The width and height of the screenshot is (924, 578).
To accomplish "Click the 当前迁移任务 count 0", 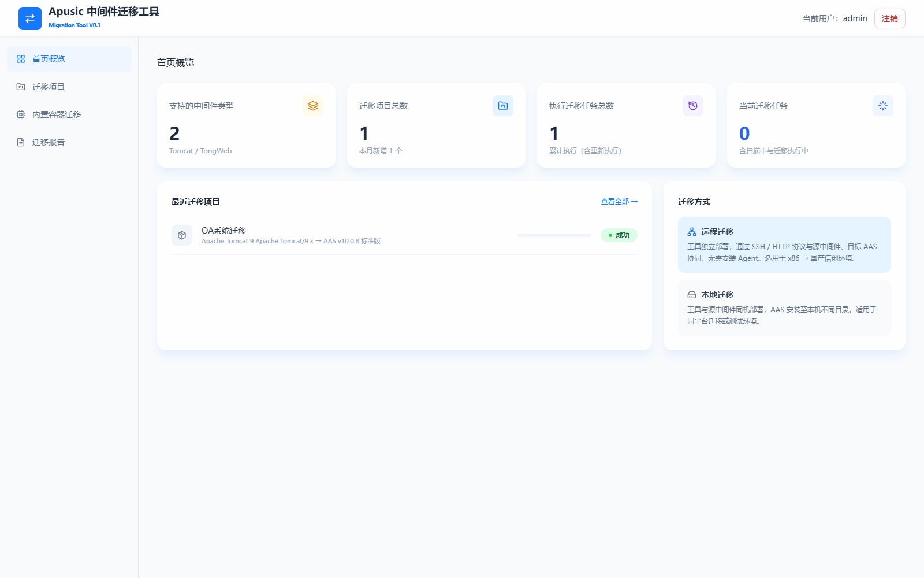I will (744, 134).
